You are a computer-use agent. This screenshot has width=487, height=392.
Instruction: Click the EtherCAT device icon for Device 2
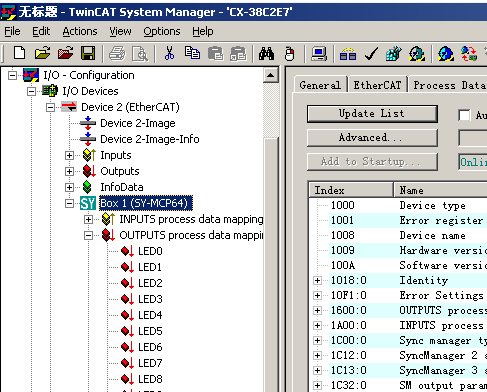pyautogui.click(x=69, y=107)
